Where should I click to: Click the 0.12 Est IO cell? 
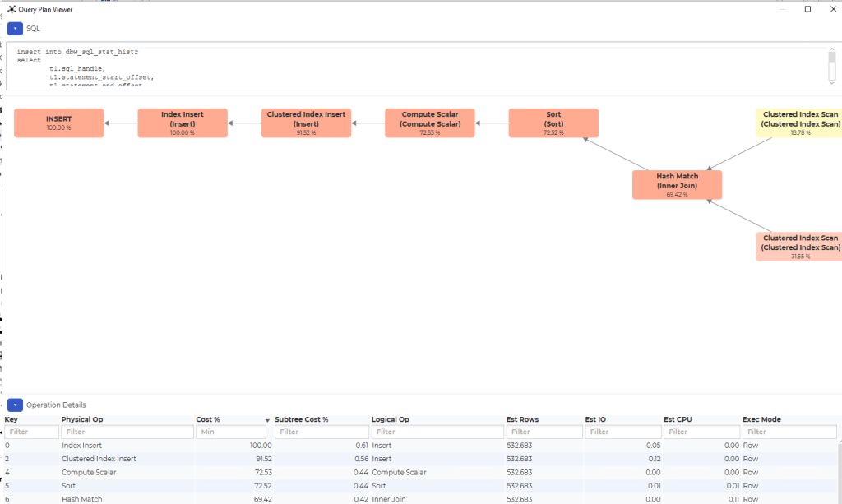(x=655, y=459)
